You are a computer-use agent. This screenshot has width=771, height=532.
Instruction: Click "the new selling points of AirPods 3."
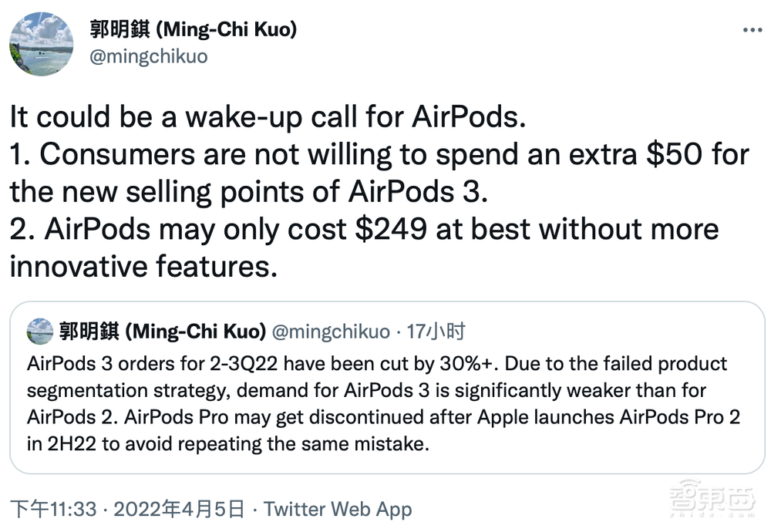click(x=249, y=191)
